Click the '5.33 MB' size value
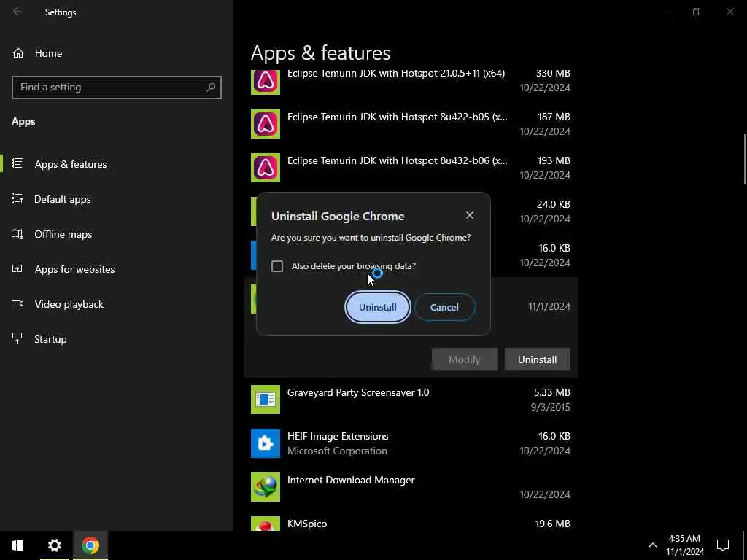Screen dimensions: 747x560 (551, 392)
